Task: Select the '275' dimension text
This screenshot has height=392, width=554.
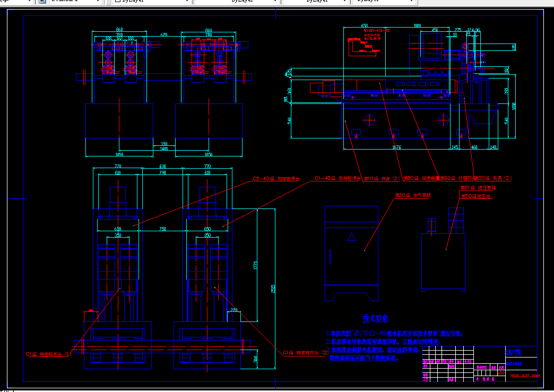Action: [458, 30]
